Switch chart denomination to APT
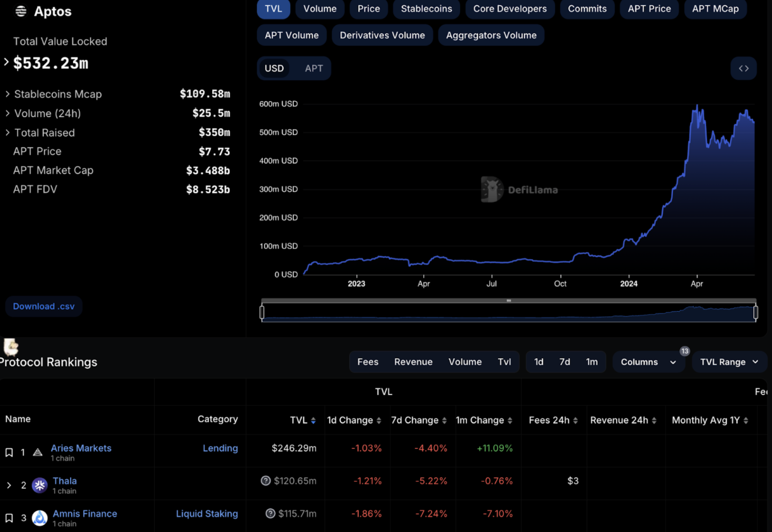This screenshot has height=532, width=772. (314, 69)
